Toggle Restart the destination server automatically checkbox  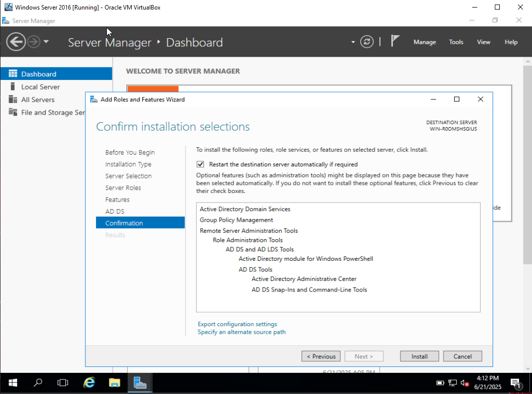point(200,164)
